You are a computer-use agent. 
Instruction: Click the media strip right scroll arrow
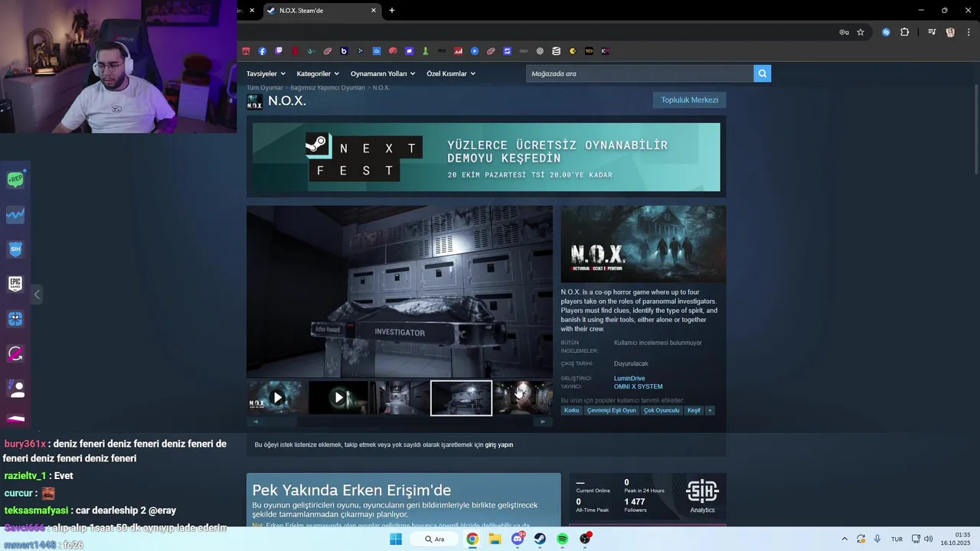543,422
